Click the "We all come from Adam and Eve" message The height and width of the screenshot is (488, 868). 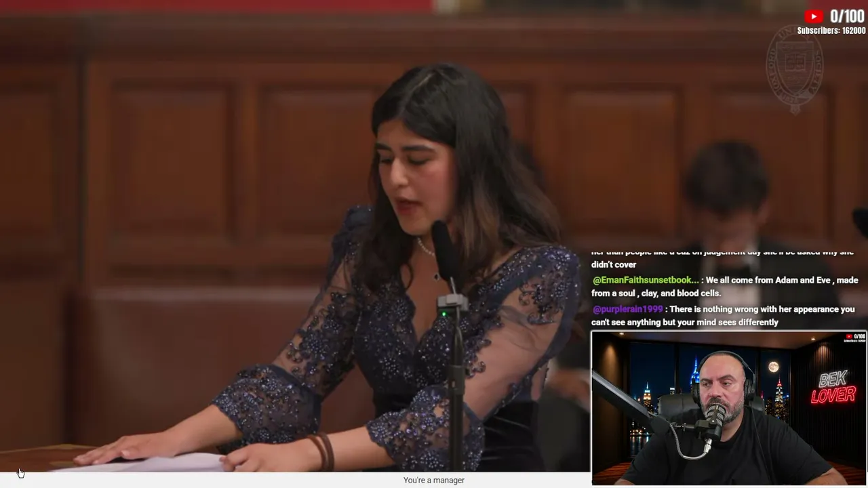click(x=725, y=287)
